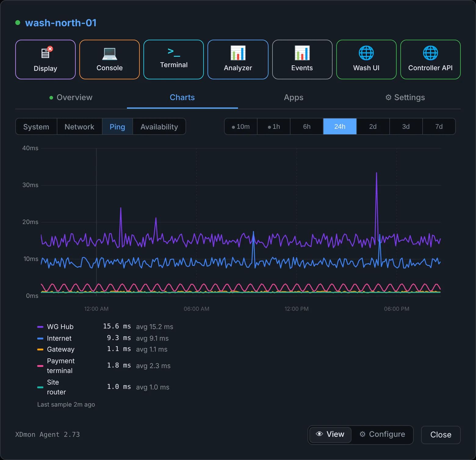This screenshot has width=476, height=460.
Task: Switch to Configure mode
Action: [382, 434]
